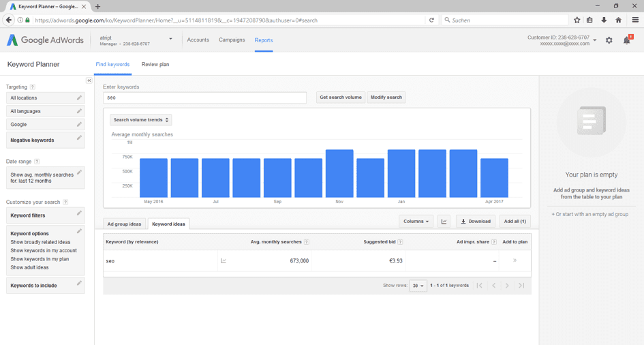Go to browser home page
The height and width of the screenshot is (345, 644).
pyautogui.click(x=619, y=20)
